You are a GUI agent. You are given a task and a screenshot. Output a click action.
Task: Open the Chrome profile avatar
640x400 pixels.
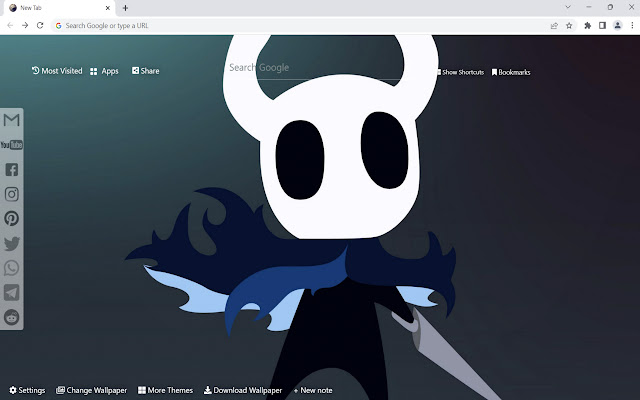pos(618,26)
